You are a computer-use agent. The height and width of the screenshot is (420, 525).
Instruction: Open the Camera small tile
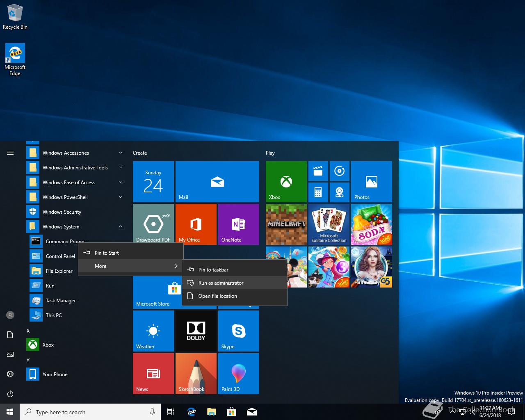[x=339, y=192]
